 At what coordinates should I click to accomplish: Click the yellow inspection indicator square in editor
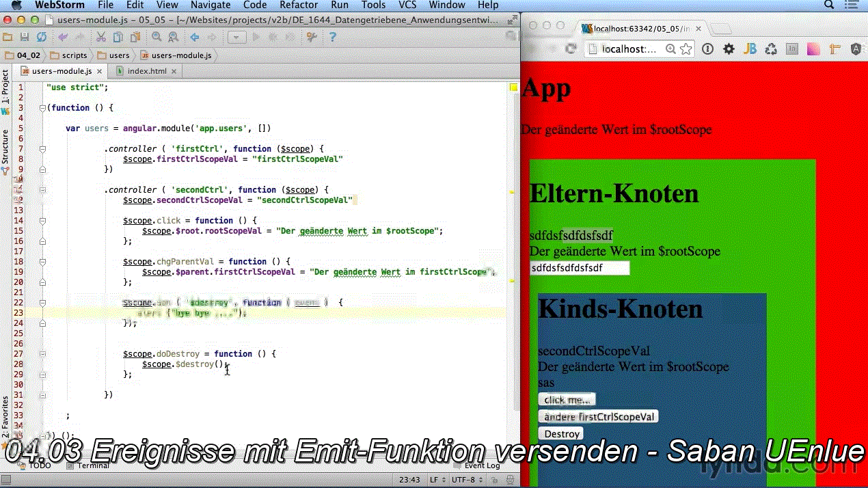(x=513, y=87)
